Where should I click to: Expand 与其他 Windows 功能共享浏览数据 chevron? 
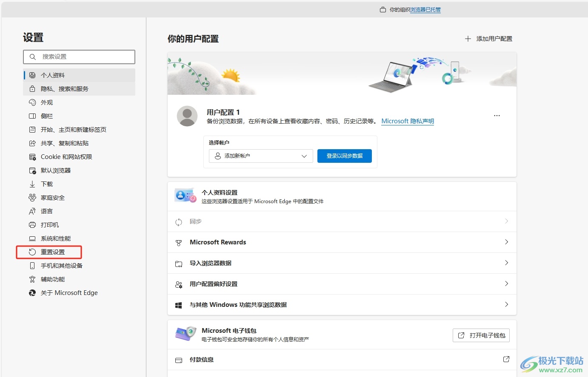click(506, 304)
